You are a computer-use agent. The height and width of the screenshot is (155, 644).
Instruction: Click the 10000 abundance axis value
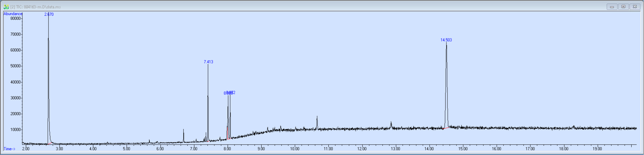[15, 130]
